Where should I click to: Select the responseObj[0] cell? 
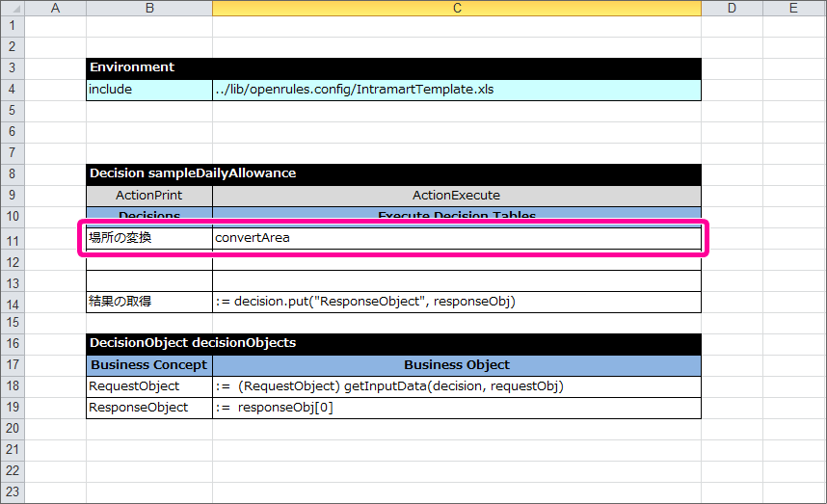[x=456, y=408]
